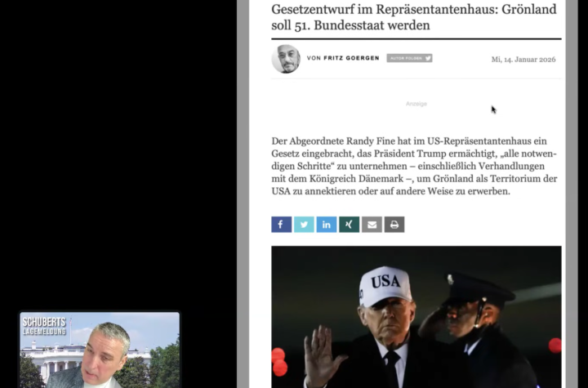Share the article on LinkedIn
Image resolution: width=588 pixels, height=388 pixels.
(x=326, y=225)
